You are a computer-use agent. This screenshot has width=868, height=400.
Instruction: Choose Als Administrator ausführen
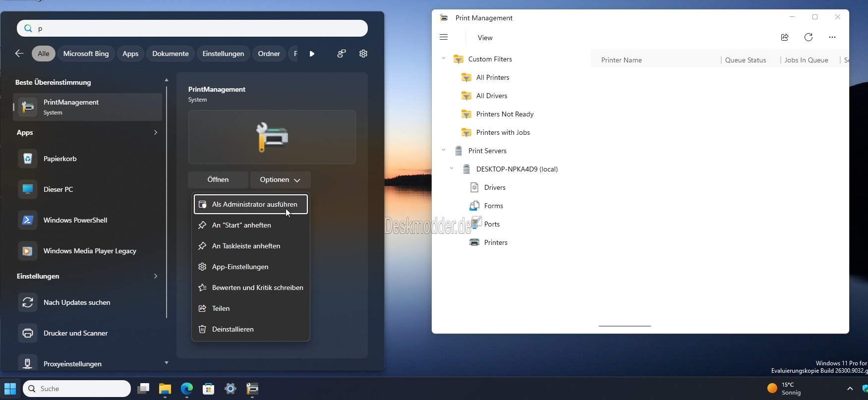[251, 204]
